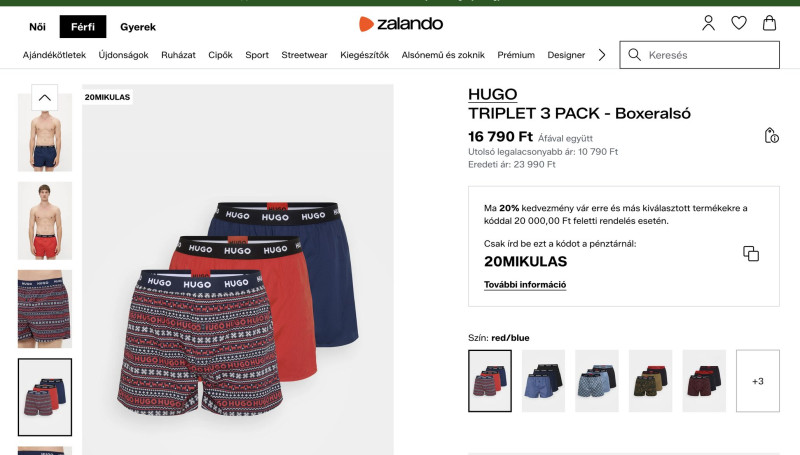Screen dimensions: 800x455
Task: Open the Streetwear menu
Action: pos(304,55)
